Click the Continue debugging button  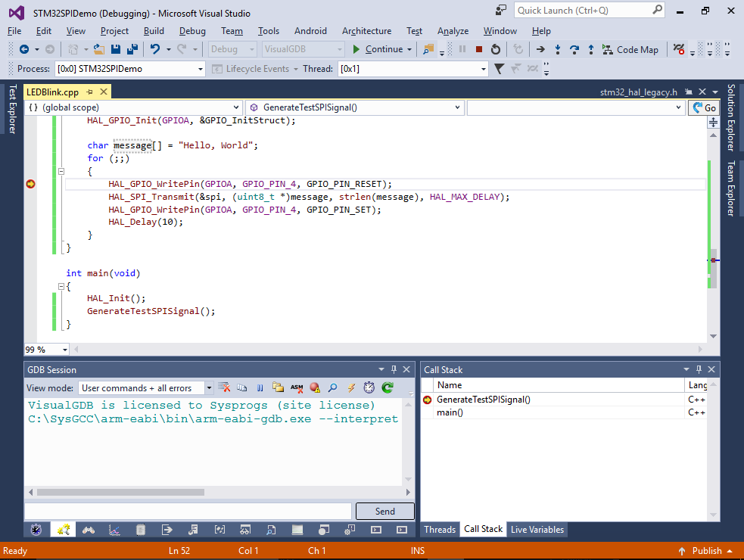[378, 49]
